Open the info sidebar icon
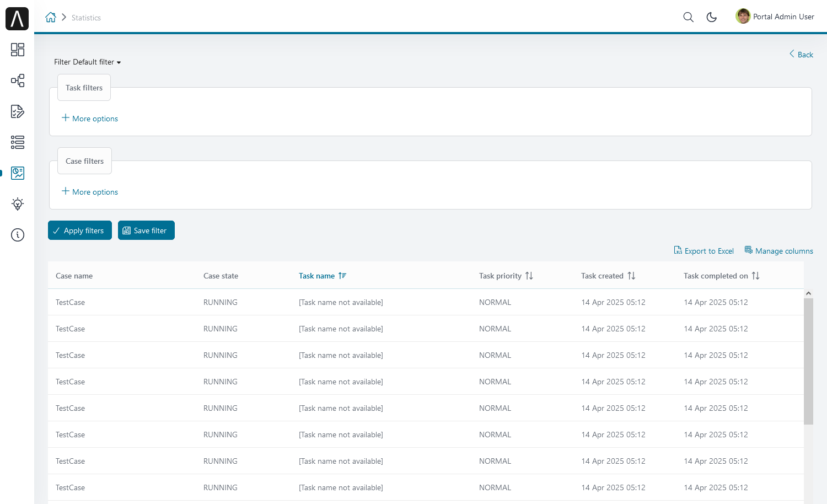The image size is (827, 504). tap(18, 235)
